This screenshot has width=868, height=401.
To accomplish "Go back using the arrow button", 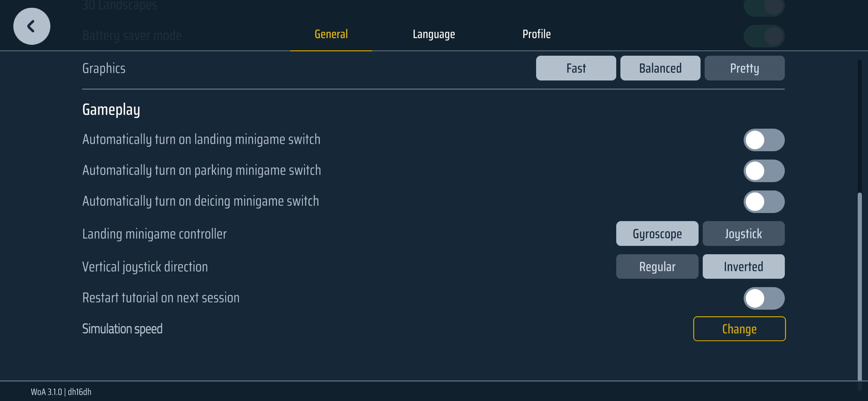I will coord(32,26).
